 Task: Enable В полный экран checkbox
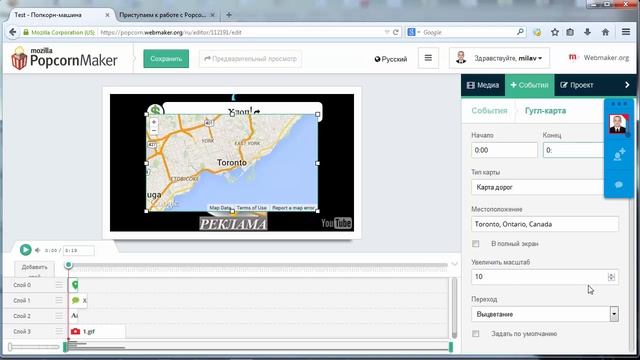pyautogui.click(x=476, y=244)
